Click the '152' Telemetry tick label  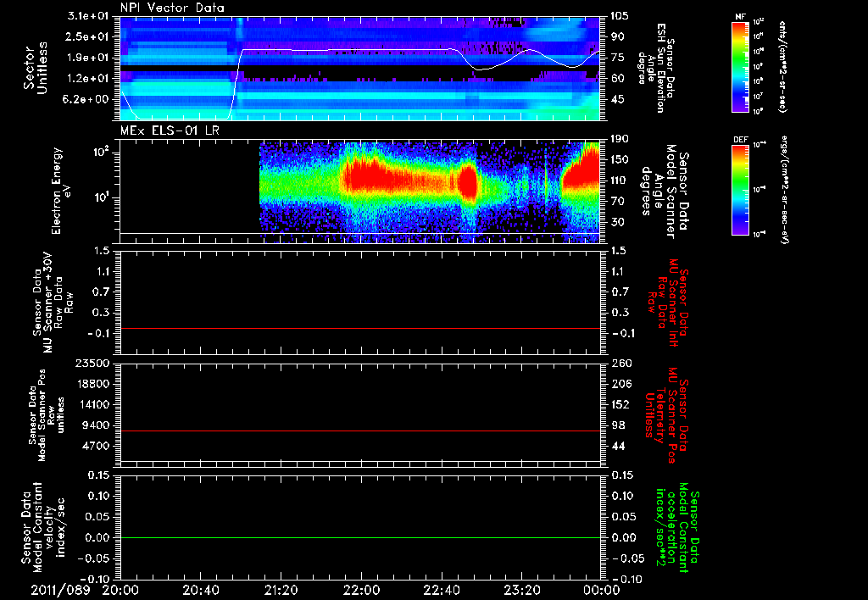click(620, 404)
